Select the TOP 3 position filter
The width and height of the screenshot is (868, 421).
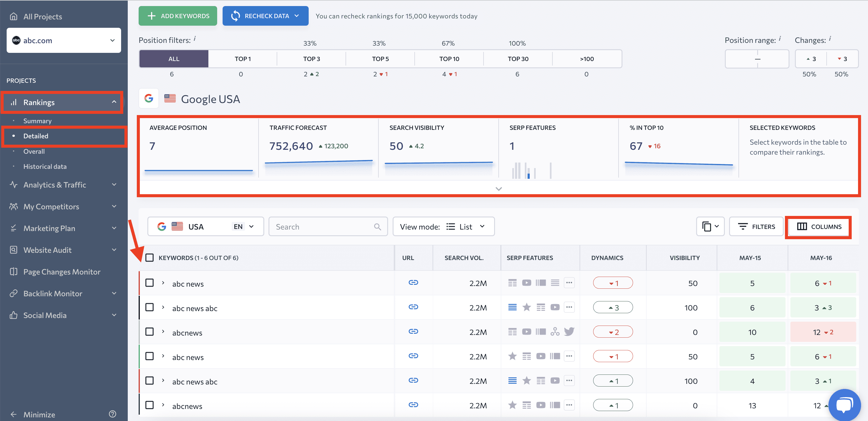[311, 59]
